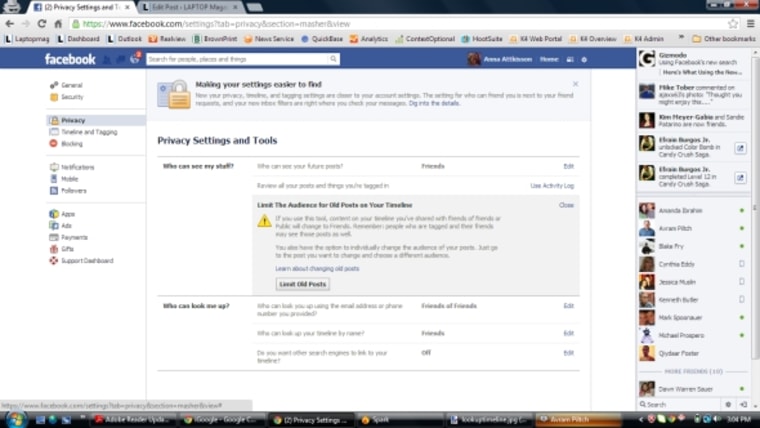Image resolution: width=760 pixels, height=428 pixels.
Task: Click the facebook logo
Action: pos(70,59)
